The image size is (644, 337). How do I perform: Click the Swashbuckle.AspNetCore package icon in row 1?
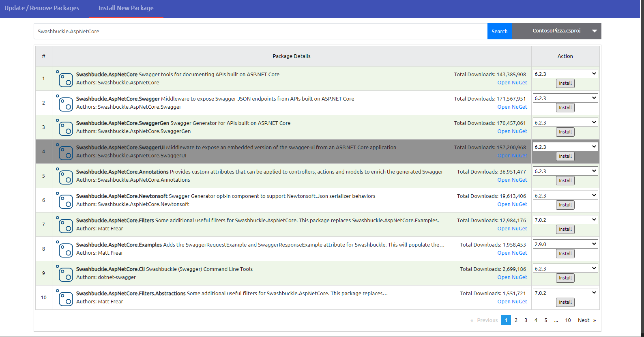pyautogui.click(x=64, y=79)
